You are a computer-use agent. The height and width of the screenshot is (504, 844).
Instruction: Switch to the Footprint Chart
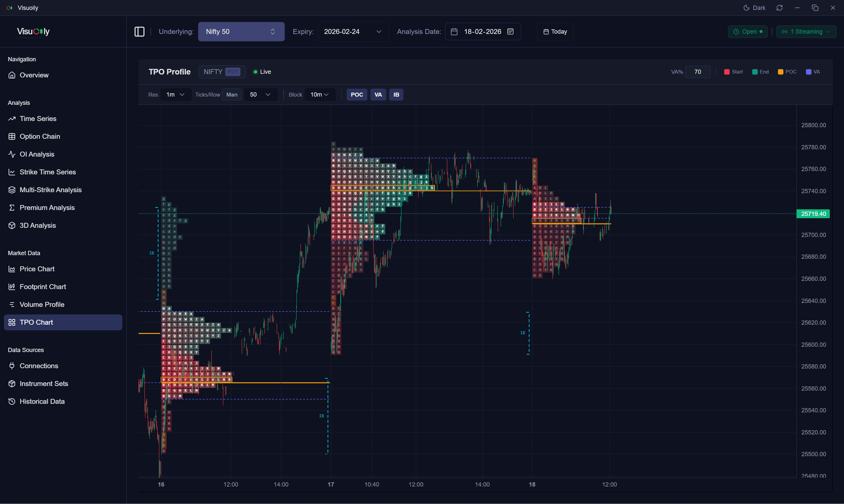click(43, 287)
